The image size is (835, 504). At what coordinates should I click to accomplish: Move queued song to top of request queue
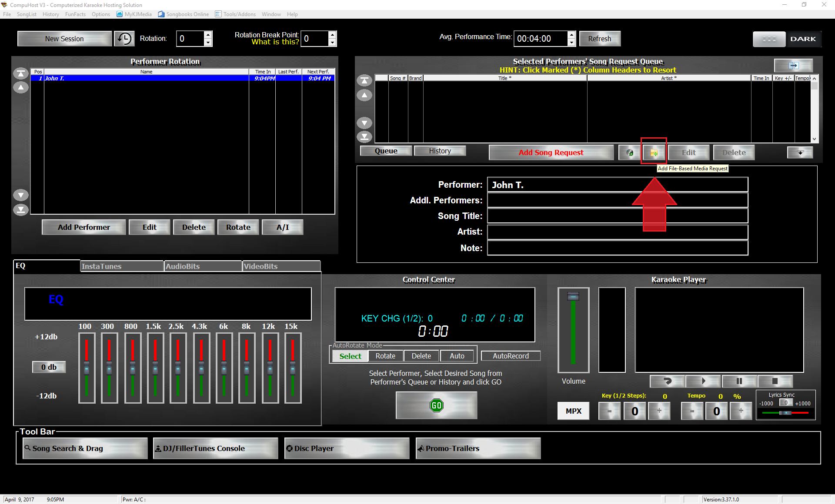pos(364,80)
